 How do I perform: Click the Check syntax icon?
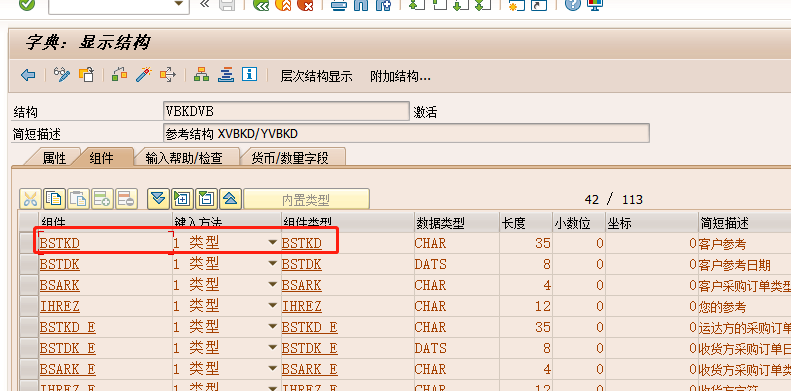(x=120, y=75)
